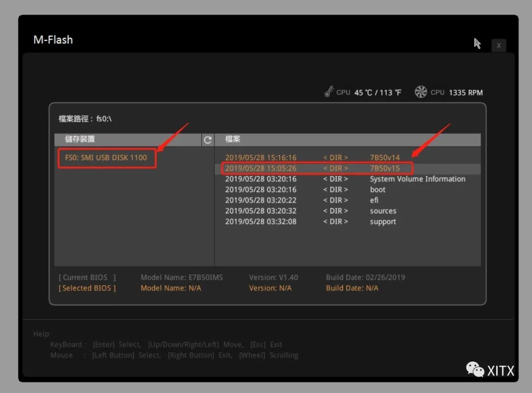Click the Selected BIOS Model Name: N/A
Image resolution: width=532 pixels, height=393 pixels.
[x=170, y=288]
